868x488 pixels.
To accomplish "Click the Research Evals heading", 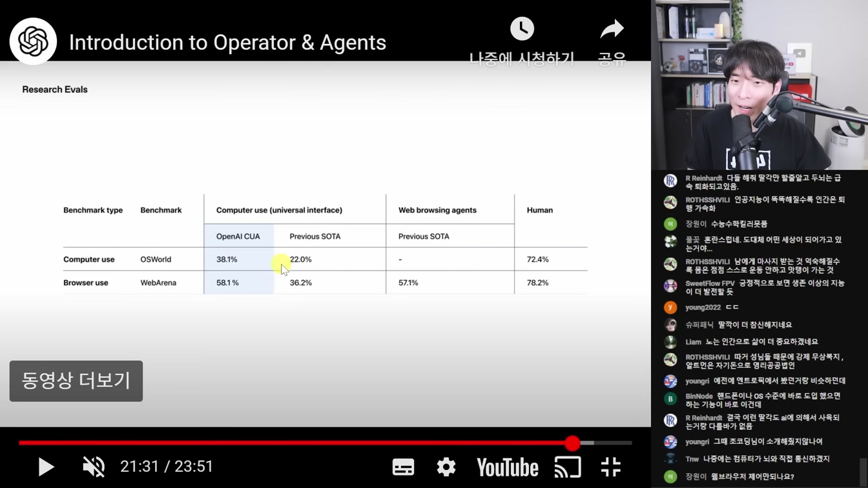I will coord(55,90).
